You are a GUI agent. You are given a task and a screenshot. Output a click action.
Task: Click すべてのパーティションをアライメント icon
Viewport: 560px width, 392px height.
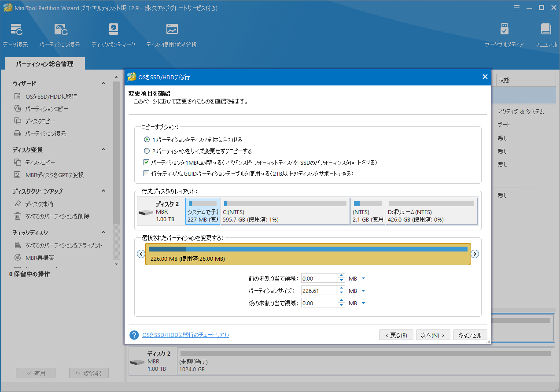(18, 245)
